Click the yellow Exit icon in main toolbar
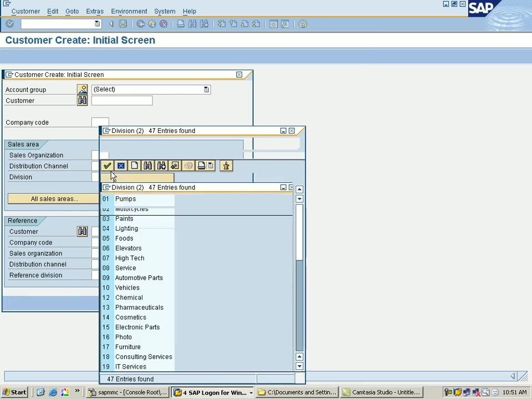This screenshot has height=399, width=532. 152,24
